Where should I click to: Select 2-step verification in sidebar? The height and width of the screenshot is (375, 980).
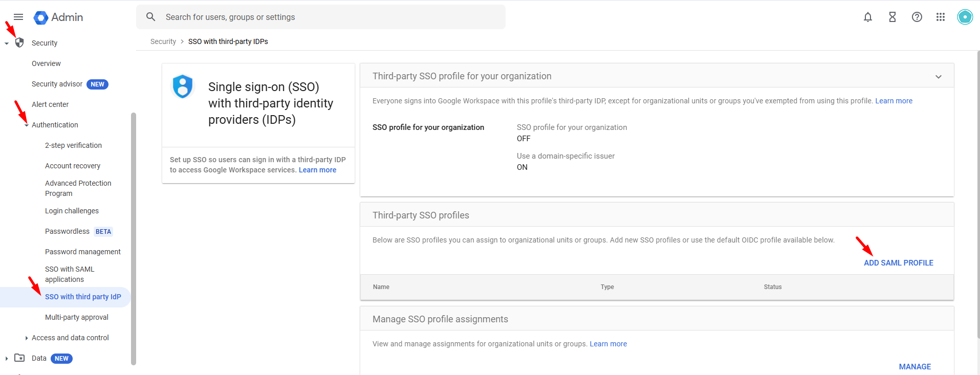73,145
